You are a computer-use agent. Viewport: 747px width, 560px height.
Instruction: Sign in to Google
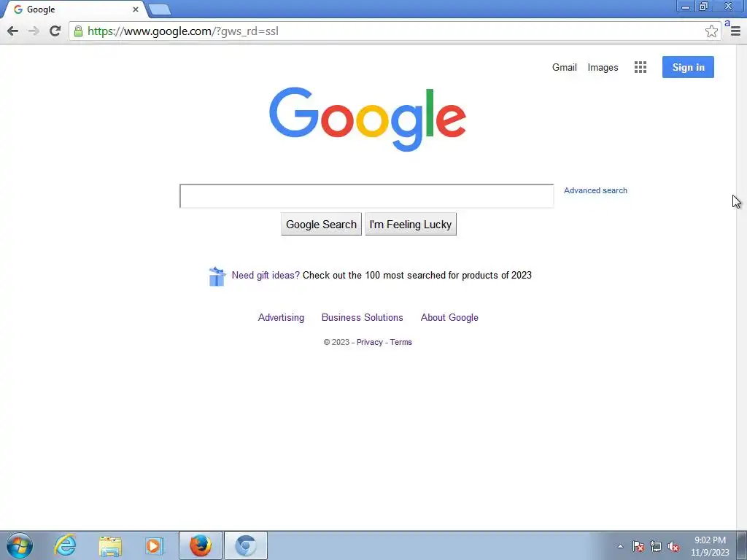[688, 67]
